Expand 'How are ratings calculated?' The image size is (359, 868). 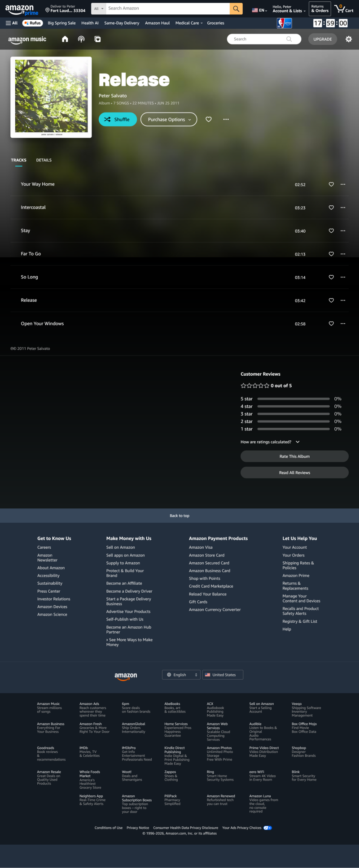270,442
